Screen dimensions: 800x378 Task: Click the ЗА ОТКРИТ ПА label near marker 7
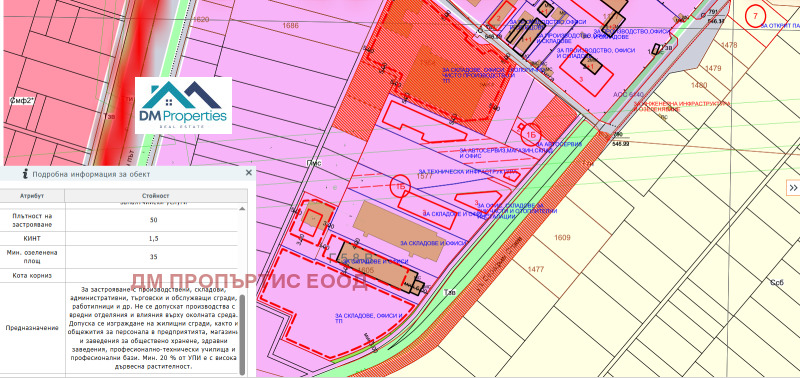click(780, 25)
